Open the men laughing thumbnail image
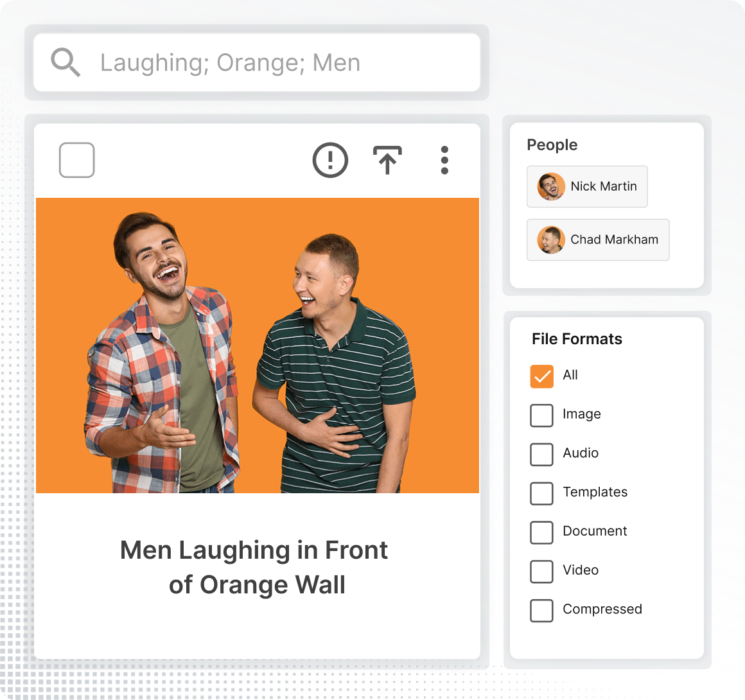 tap(257, 346)
